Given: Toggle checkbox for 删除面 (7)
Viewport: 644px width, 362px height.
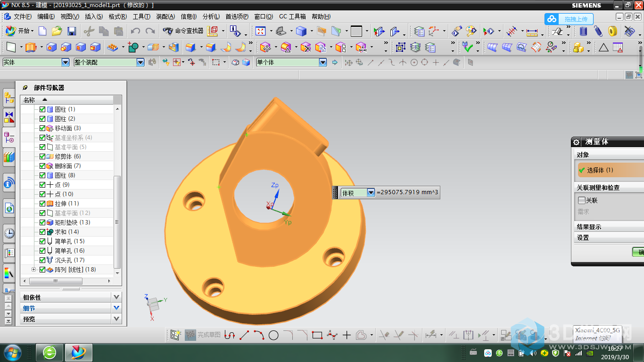Looking at the screenshot, I should tap(42, 166).
